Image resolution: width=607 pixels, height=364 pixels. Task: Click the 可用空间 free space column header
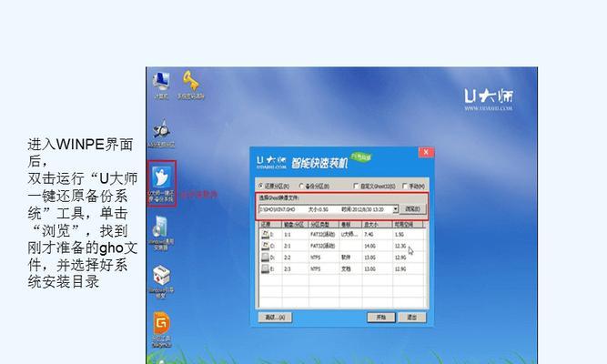click(409, 225)
